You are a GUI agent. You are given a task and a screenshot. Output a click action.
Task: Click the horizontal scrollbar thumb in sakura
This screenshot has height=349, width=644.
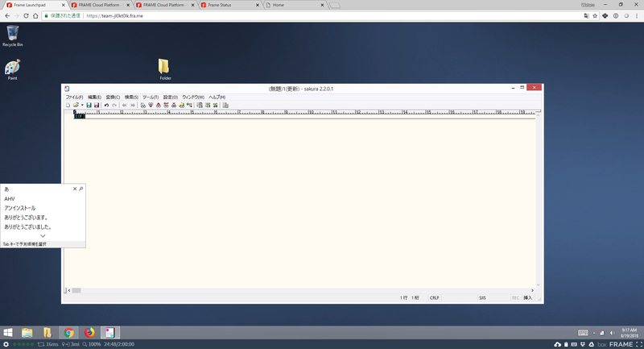click(x=76, y=291)
